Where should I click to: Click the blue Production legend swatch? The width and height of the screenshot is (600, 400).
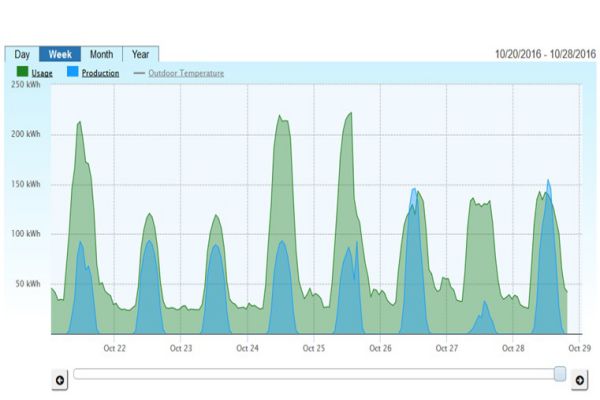click(72, 72)
